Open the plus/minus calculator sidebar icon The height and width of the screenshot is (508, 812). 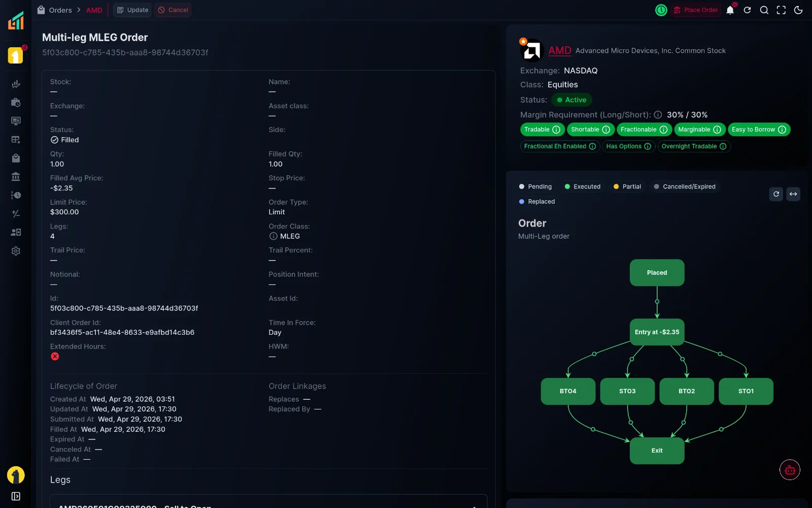click(16, 214)
